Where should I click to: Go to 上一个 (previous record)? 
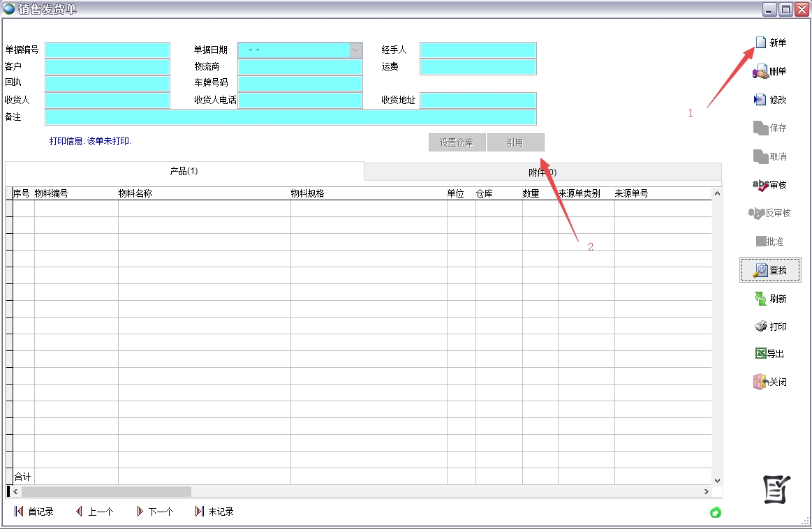94,512
